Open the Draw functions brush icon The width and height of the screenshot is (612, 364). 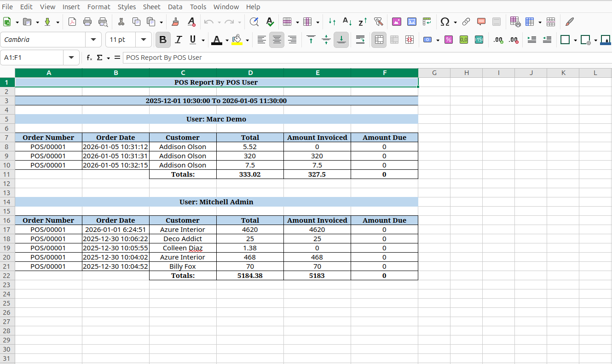(x=570, y=22)
